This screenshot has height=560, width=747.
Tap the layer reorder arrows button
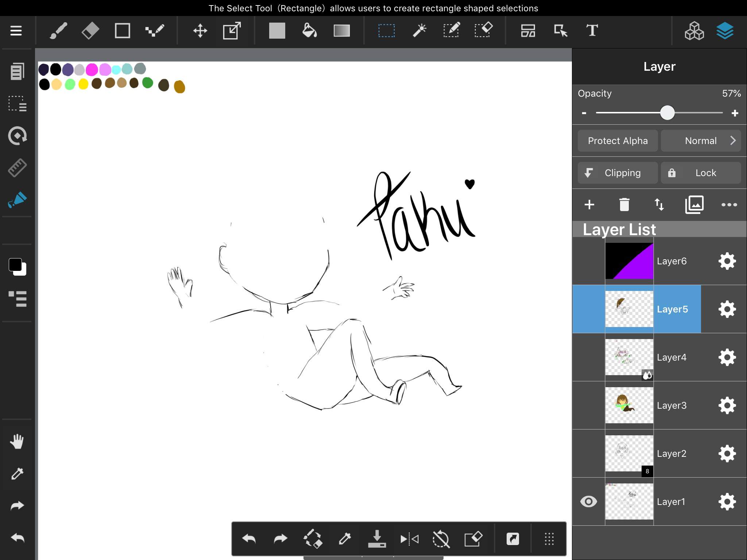tap(659, 205)
